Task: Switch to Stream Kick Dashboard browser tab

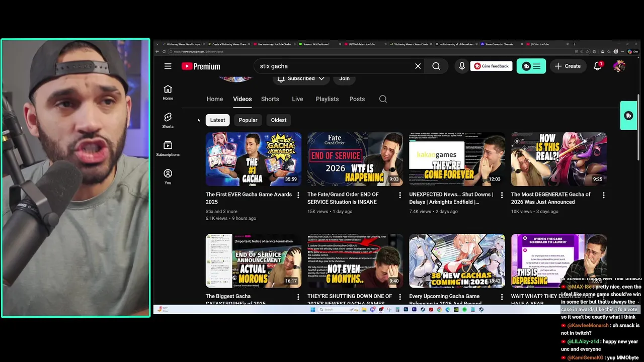Action: [x=319, y=44]
